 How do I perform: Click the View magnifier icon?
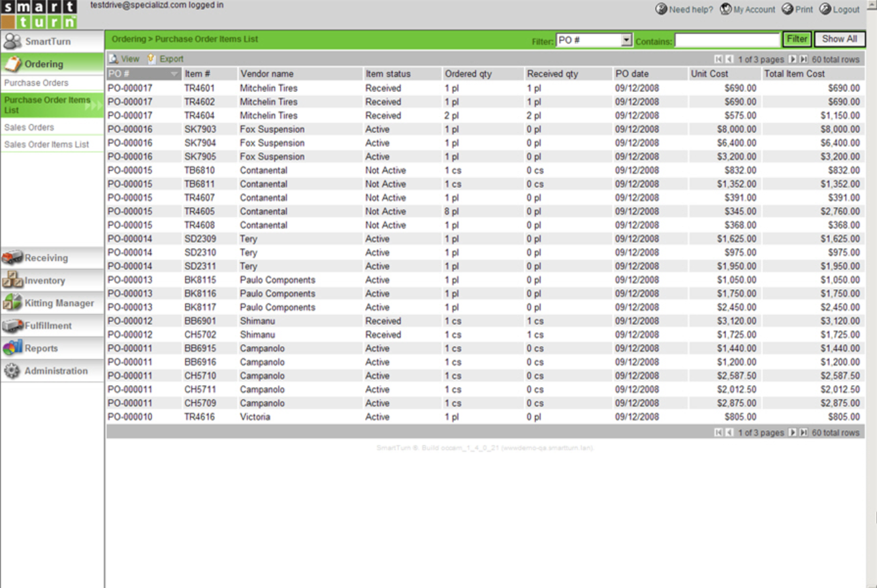pos(114,59)
